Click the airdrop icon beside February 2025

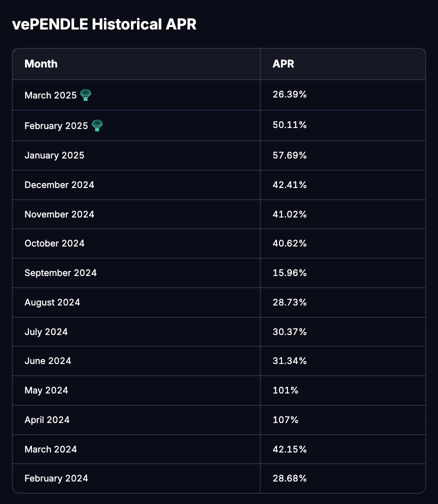tap(97, 125)
